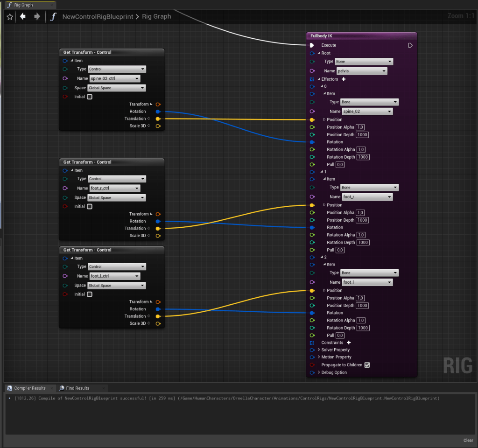This screenshot has width=478, height=448.
Task: Open Space dropdown on foot_l_ctrl node
Action: (x=117, y=286)
